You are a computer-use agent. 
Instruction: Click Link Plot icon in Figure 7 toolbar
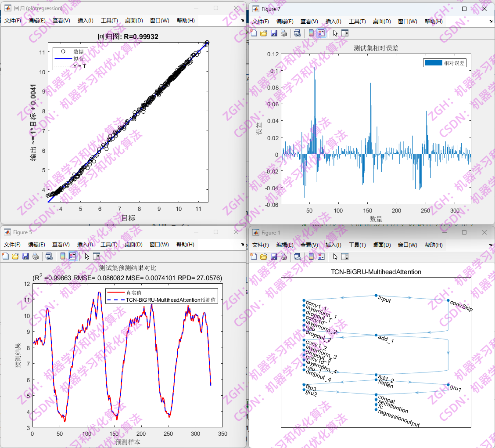coord(297,33)
